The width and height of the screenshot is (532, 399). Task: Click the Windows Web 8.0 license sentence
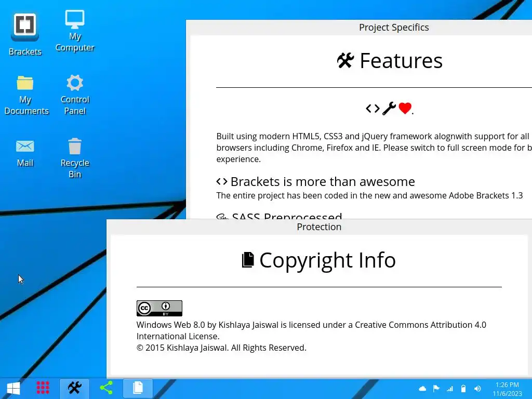point(311,330)
